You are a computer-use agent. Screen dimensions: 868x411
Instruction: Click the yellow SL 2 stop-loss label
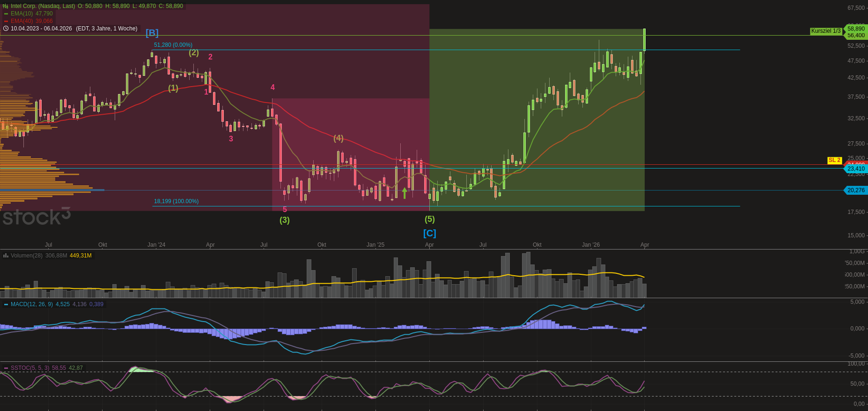point(834,160)
